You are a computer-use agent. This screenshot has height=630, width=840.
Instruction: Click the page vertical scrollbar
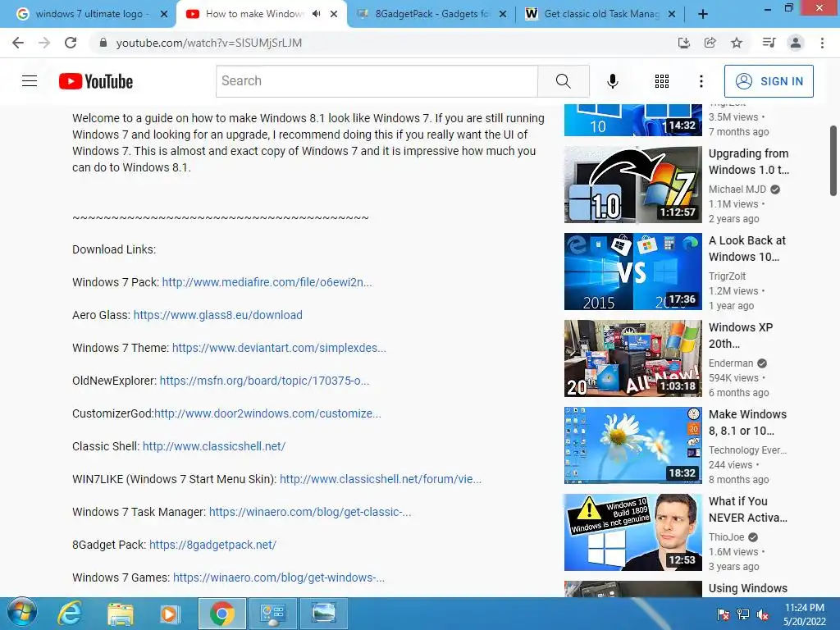point(833,161)
